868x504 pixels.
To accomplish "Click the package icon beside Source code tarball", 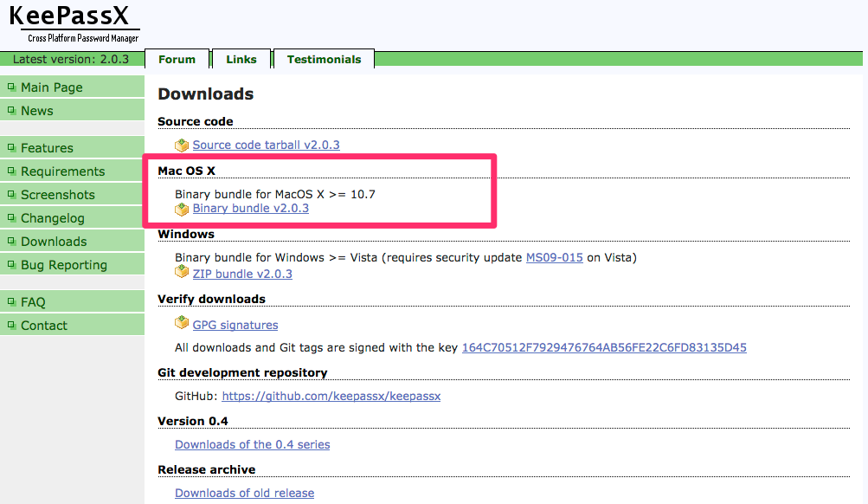I will (x=182, y=145).
